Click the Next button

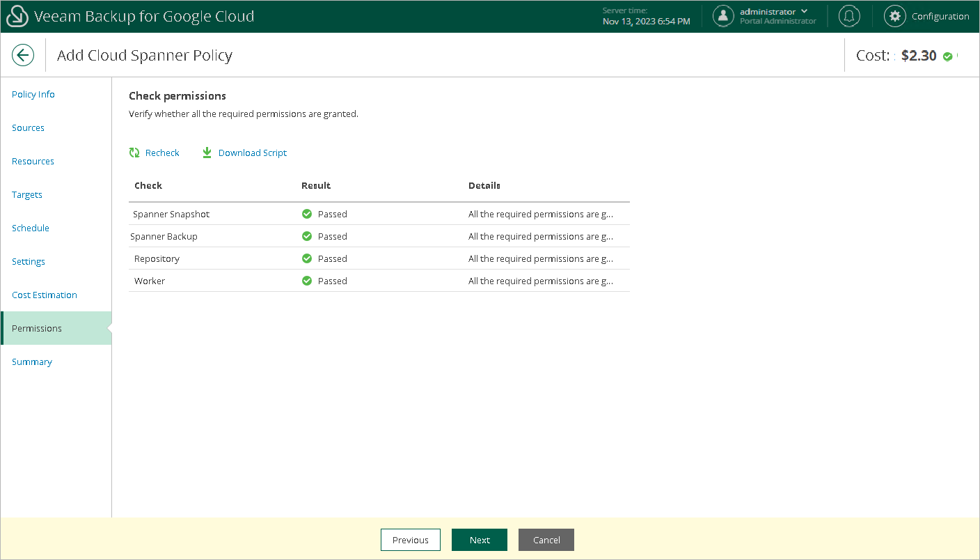point(480,540)
